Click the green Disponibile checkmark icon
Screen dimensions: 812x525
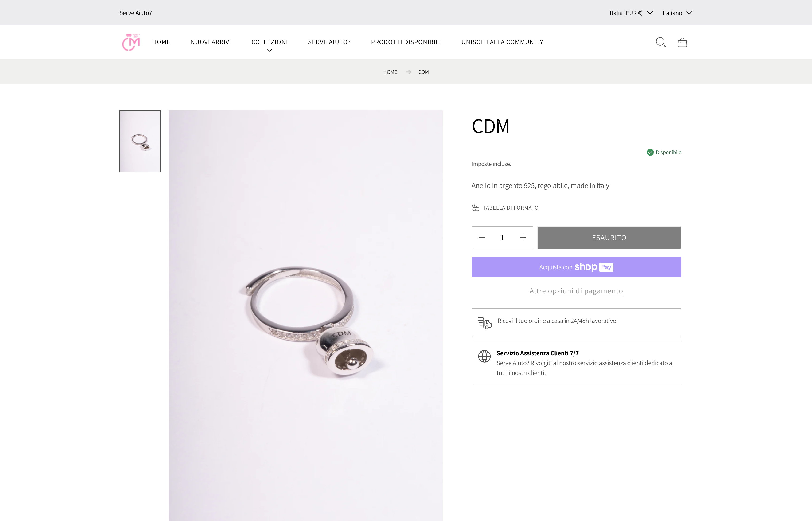tap(651, 152)
